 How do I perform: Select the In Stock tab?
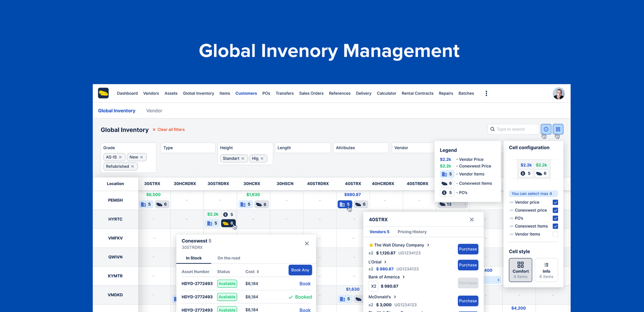point(194,258)
